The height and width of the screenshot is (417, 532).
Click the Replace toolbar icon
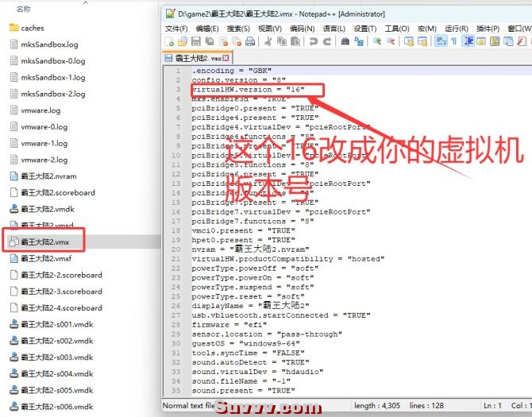(x=359, y=41)
